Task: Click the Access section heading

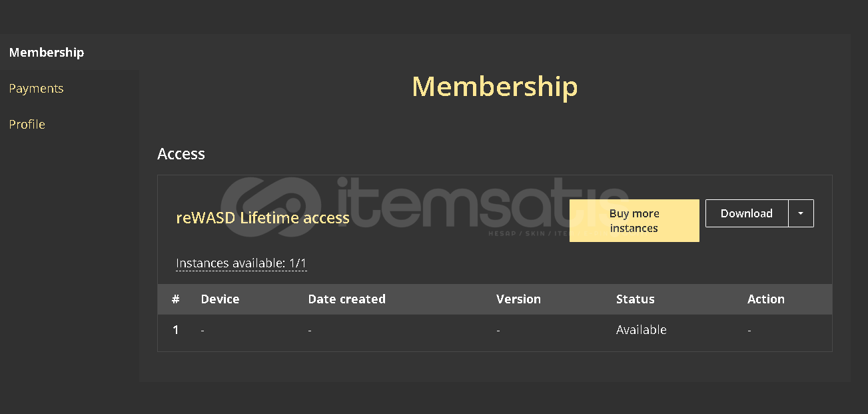Action: [181, 154]
